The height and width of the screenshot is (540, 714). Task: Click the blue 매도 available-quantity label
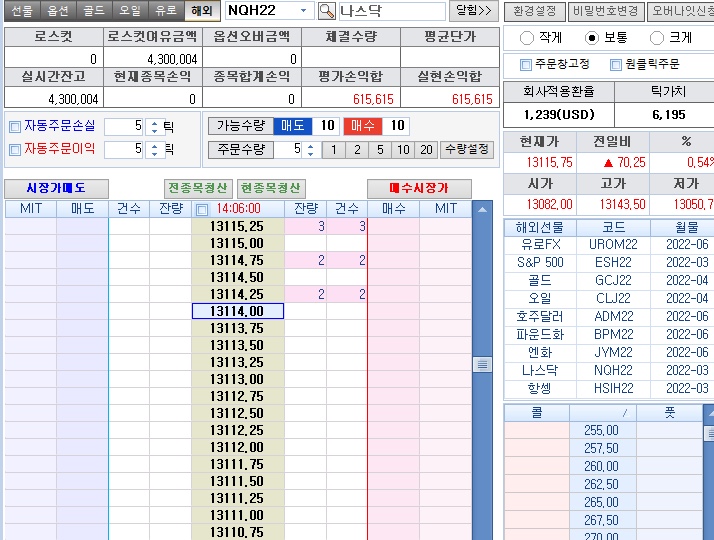point(291,126)
